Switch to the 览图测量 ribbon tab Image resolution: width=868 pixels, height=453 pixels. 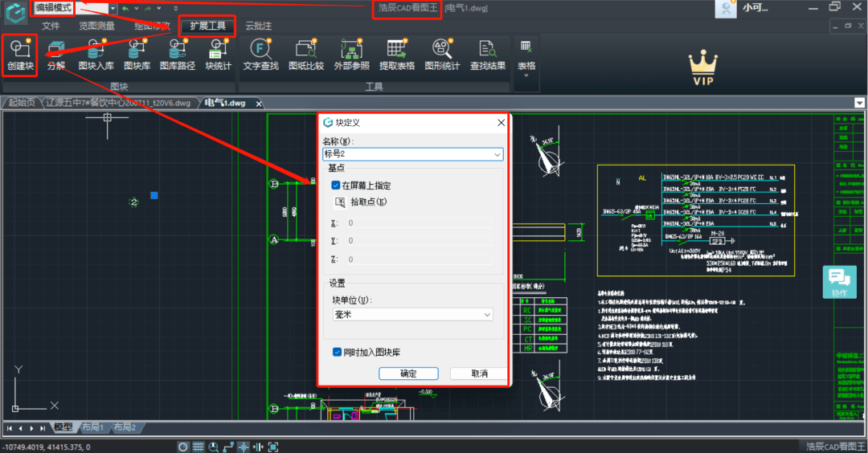96,26
